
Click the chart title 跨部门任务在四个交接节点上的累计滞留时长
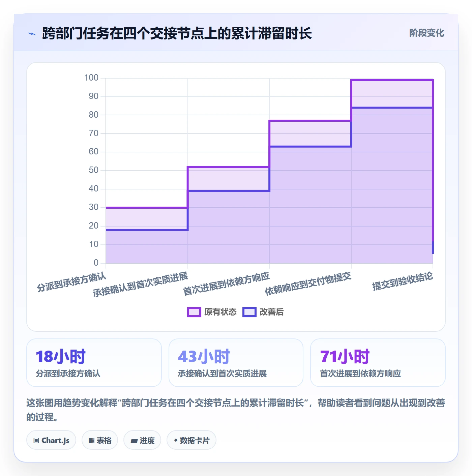[177, 33]
